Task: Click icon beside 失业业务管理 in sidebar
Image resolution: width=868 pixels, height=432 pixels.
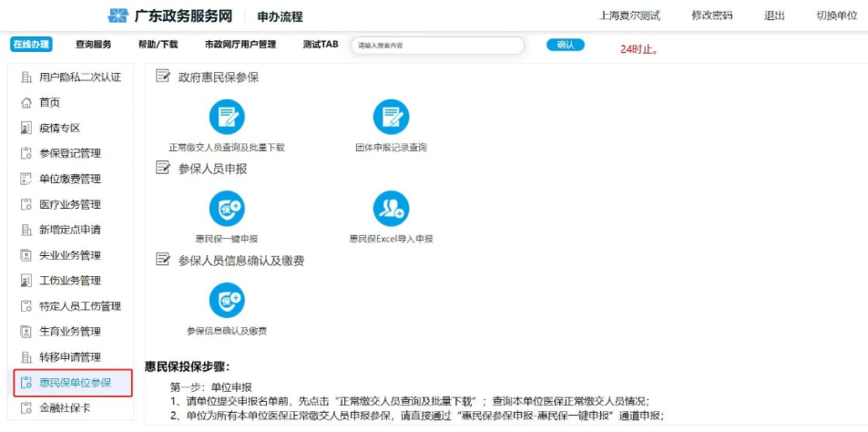Action: (x=26, y=255)
